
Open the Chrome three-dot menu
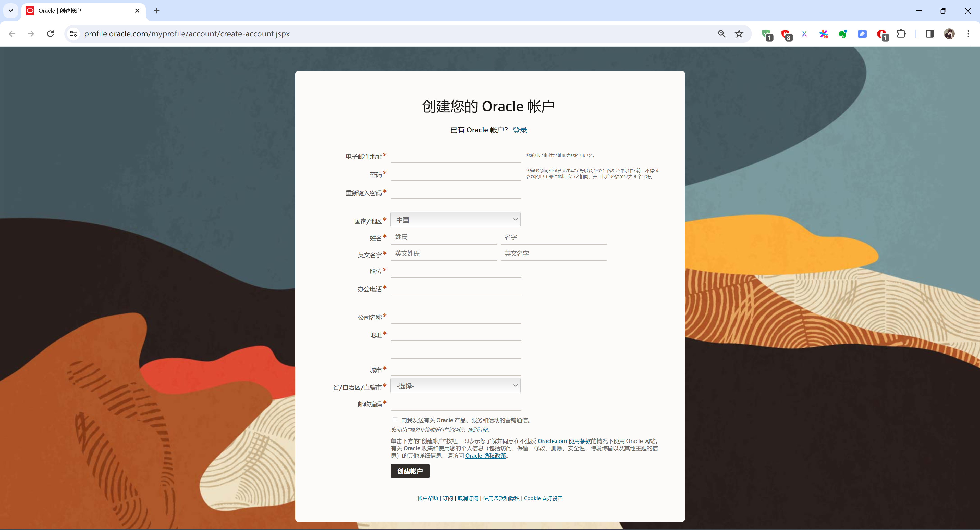click(x=969, y=34)
